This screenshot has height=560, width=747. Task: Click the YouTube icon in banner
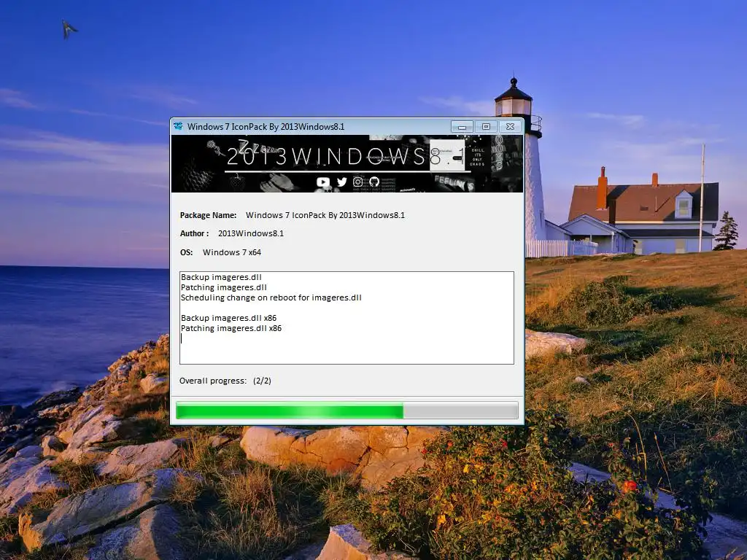point(323,182)
